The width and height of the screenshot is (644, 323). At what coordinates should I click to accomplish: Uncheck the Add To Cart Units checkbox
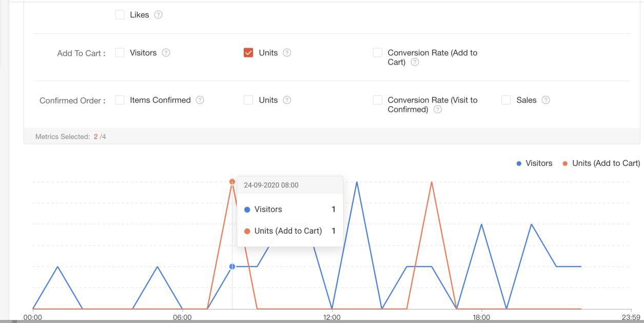click(x=248, y=53)
